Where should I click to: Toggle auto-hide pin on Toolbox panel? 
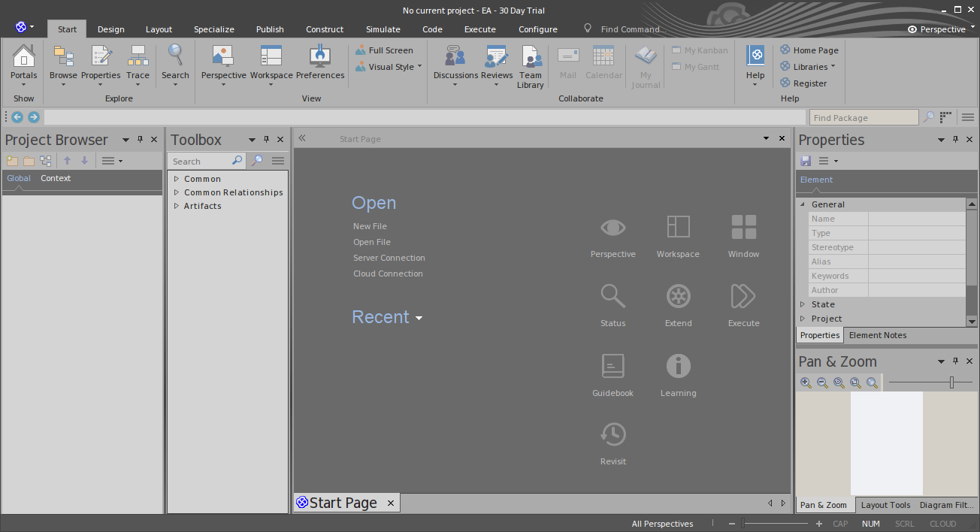click(266, 140)
